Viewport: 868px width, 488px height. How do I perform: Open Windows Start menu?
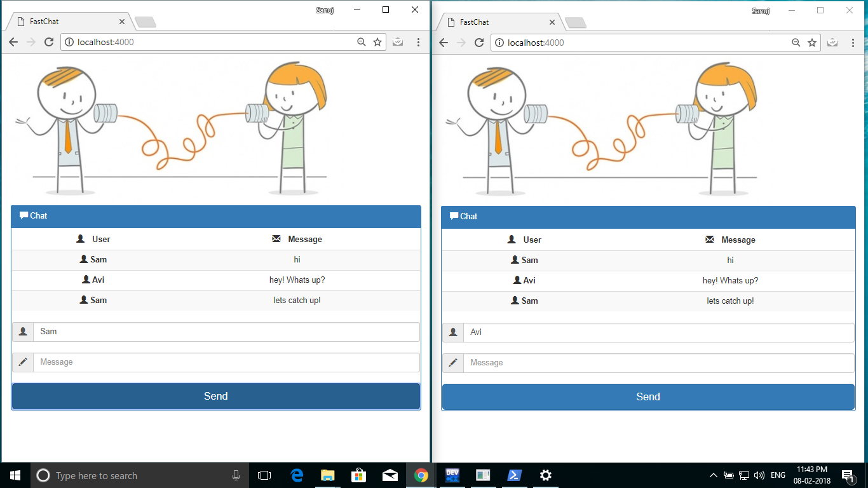(15, 475)
